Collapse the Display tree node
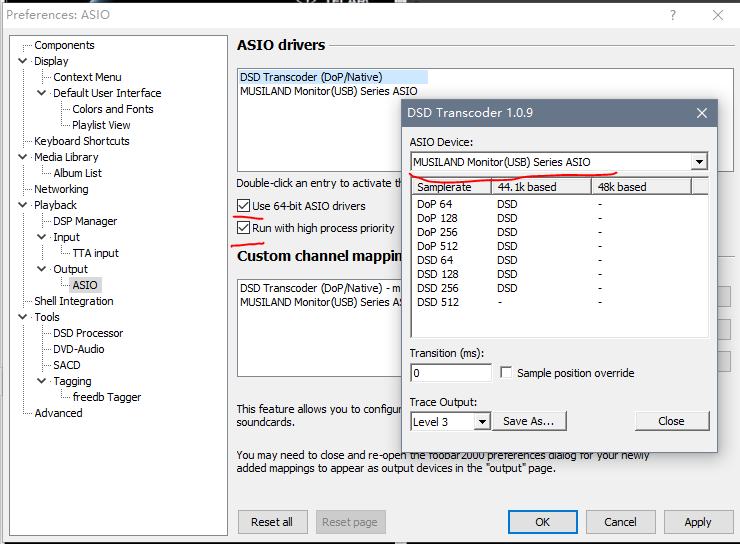This screenshot has height=544, width=740. 23,61
